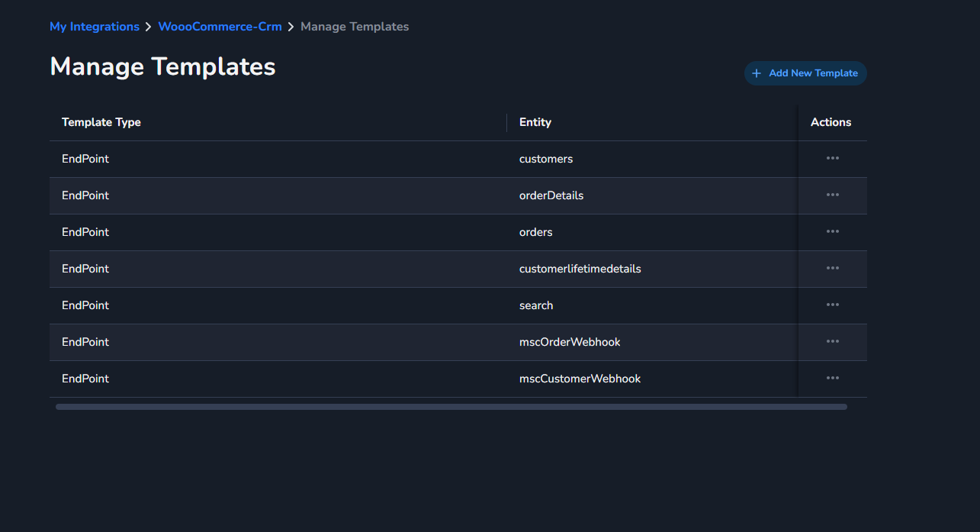The width and height of the screenshot is (980, 532).
Task: Select the customerlifetimedetails entity cell
Action: (x=580, y=269)
